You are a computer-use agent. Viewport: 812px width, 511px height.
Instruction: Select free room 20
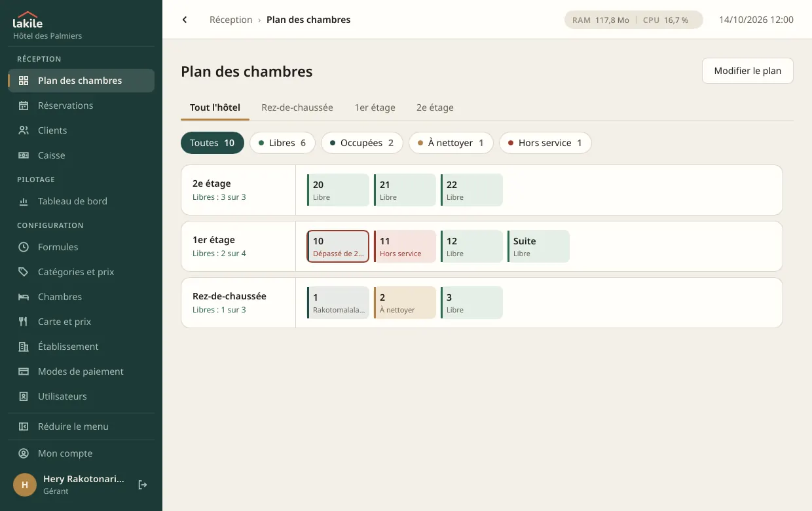(338, 190)
